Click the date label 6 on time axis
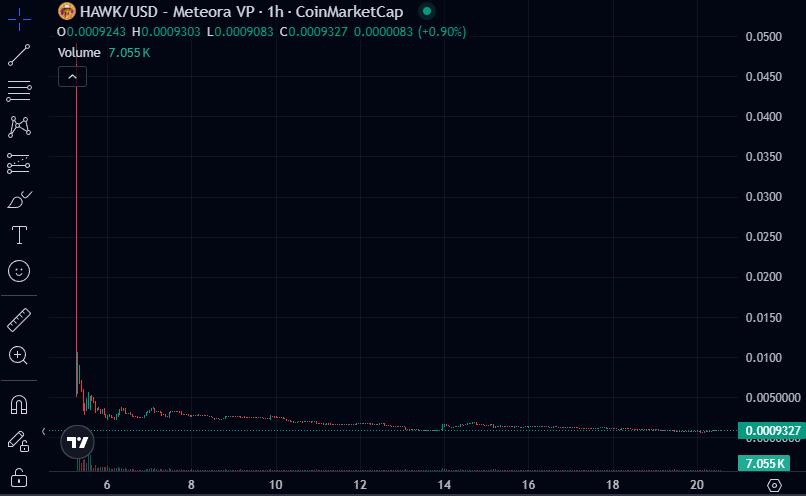 (107, 485)
